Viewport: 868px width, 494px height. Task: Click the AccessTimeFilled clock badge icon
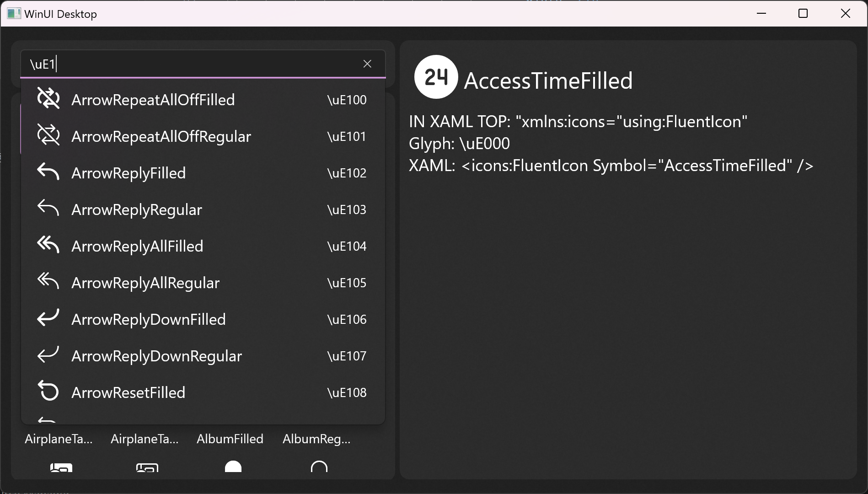click(436, 77)
